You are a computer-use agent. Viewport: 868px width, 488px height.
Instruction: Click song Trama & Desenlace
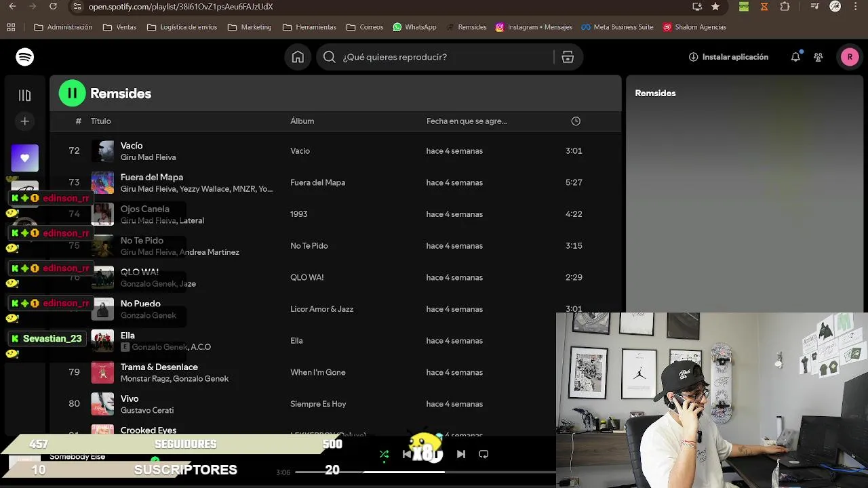tap(159, 367)
